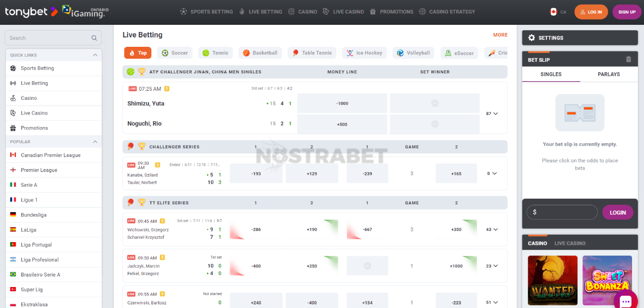
Task: Expand 51 more markets for Czerwinski match
Action: click(x=492, y=302)
